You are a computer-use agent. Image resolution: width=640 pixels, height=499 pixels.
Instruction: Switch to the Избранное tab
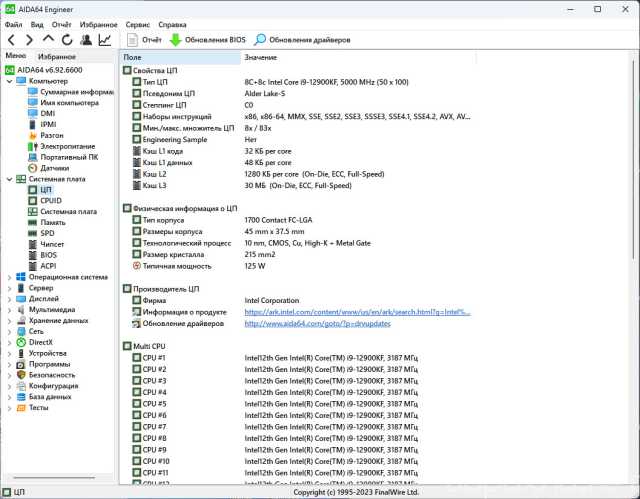57,57
